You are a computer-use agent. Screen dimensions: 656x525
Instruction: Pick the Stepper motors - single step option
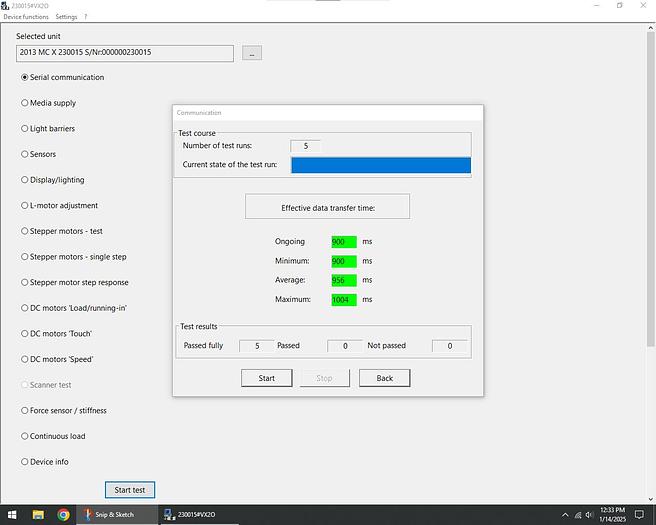pos(25,257)
